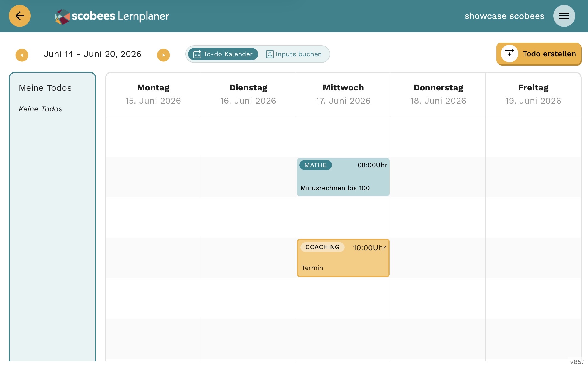Click showcase scobees username
This screenshot has width=588, height=370.
(504, 16)
